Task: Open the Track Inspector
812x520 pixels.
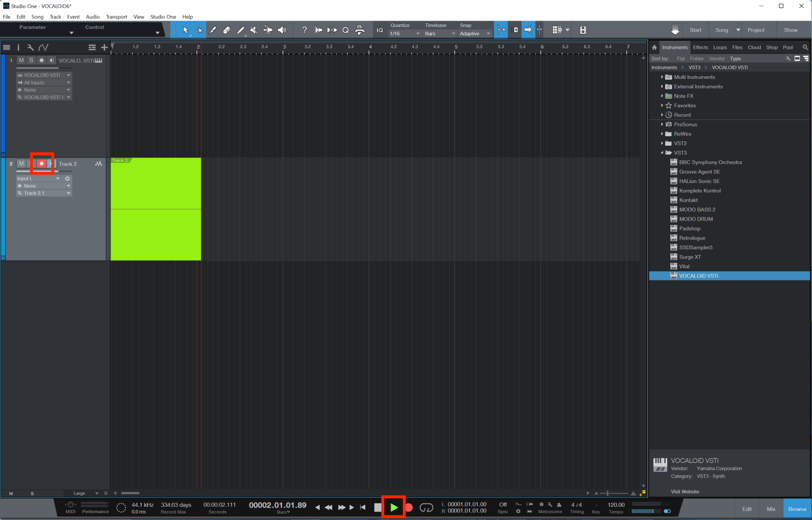Action: [x=18, y=47]
